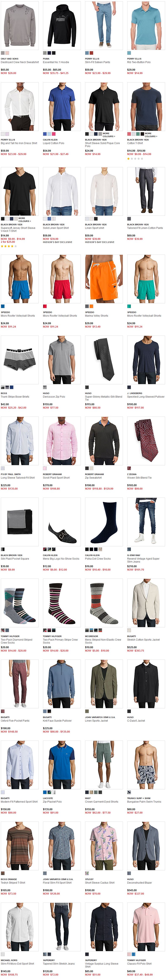This screenshot has height=980, width=167.
Task: Select the orange swatch under Marina Volley Shorts
Action: click(x=91, y=306)
